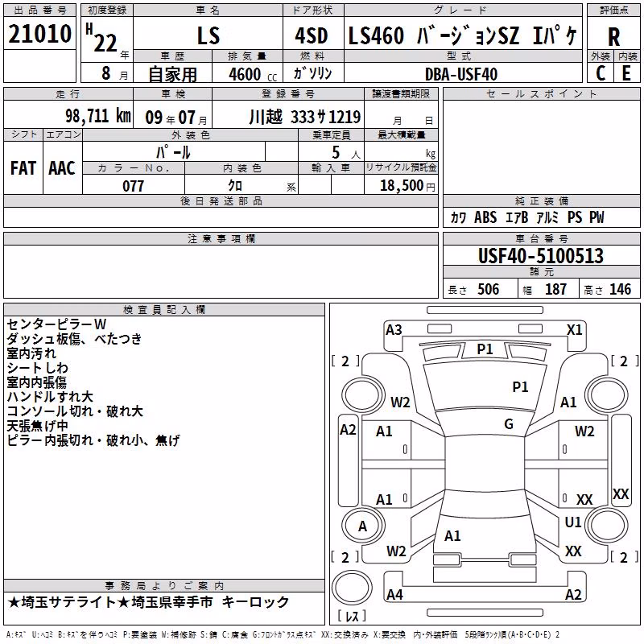644x644 pixels.
Task: Select the note 室内内張傷
Action: (x=36, y=382)
